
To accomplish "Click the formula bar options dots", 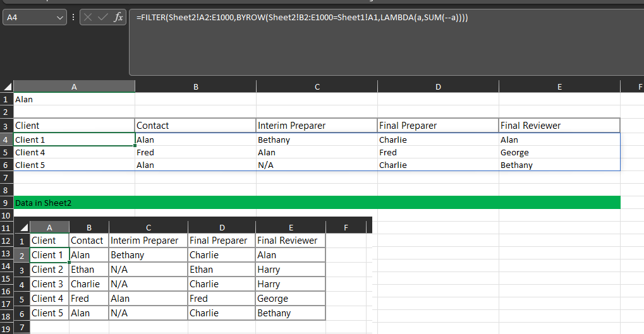I will click(73, 17).
